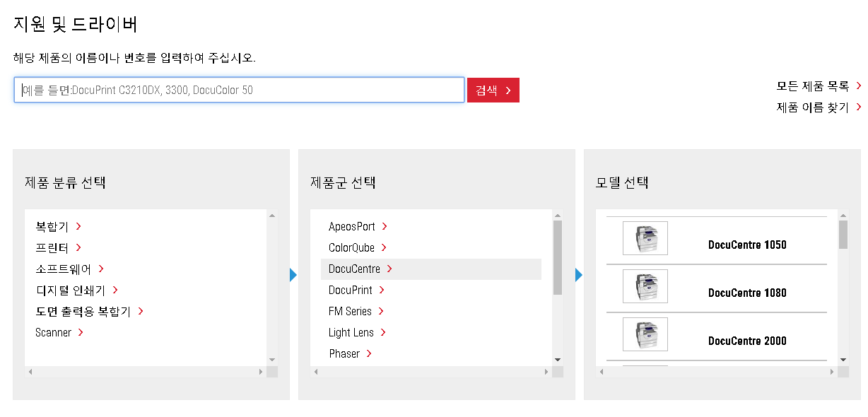Click the product name search input field
This screenshot has height=417, width=868.
click(239, 90)
